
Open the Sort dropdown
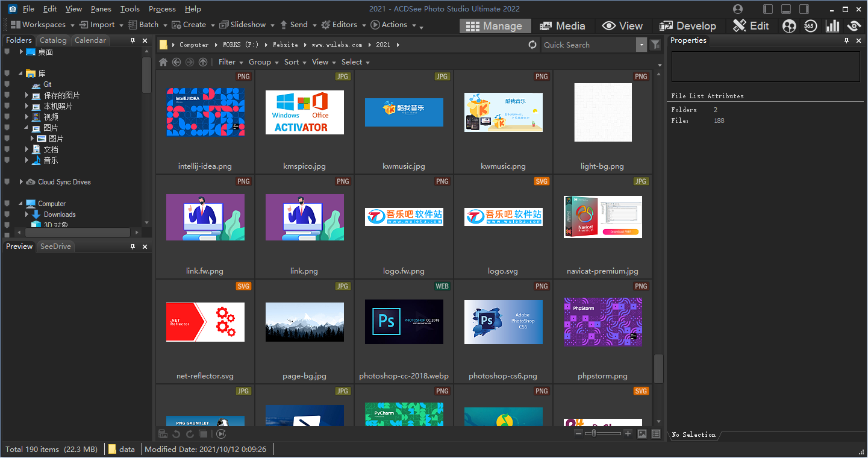(295, 62)
